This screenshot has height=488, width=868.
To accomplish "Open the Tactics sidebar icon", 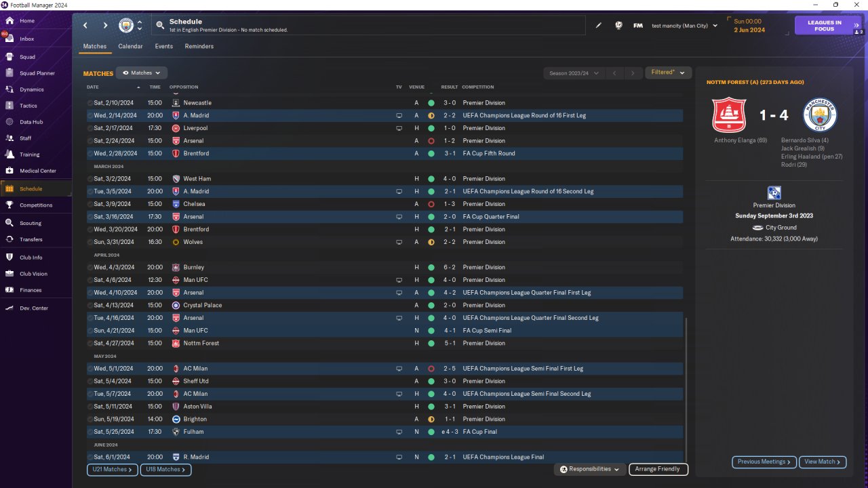I will pos(9,106).
